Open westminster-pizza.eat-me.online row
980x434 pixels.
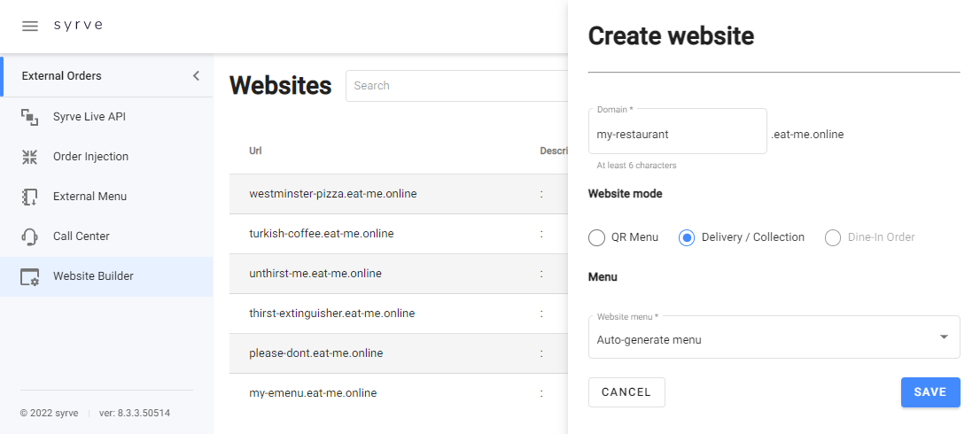[x=333, y=194]
